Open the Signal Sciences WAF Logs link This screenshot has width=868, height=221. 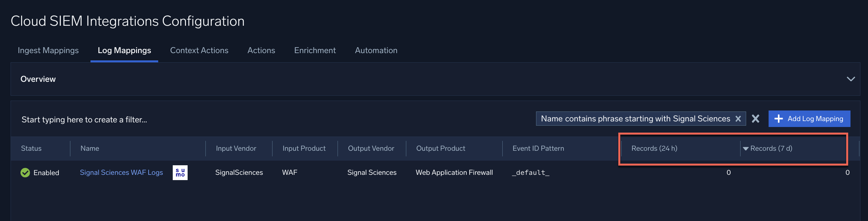121,172
